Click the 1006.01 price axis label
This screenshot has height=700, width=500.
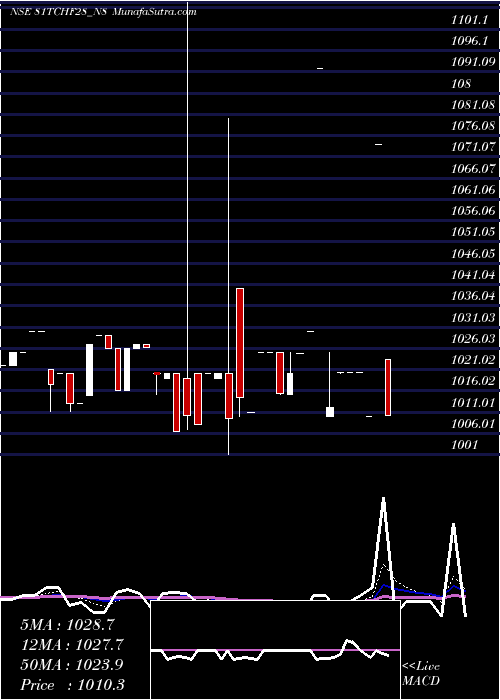[x=473, y=423]
